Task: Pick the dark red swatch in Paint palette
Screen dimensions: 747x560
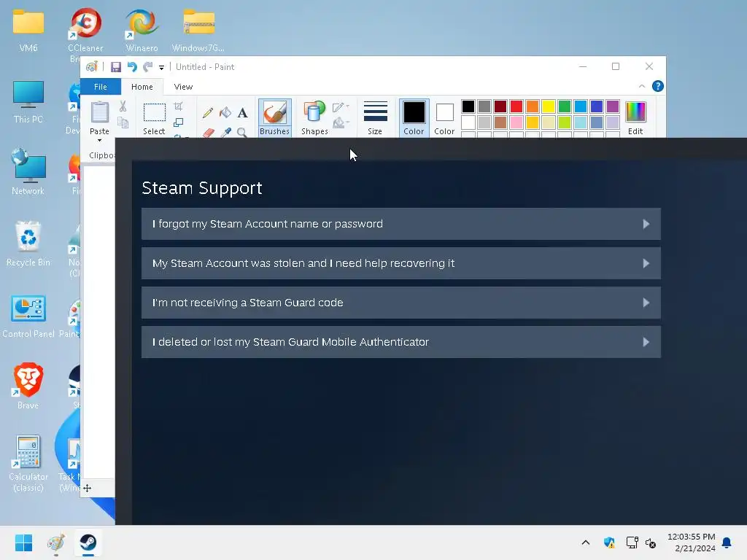Action: click(x=500, y=106)
